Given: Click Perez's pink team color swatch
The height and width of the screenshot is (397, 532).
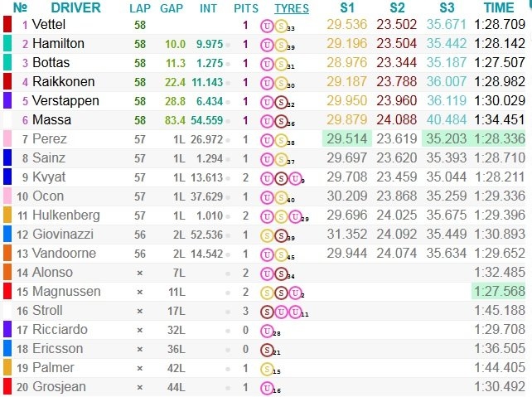Looking at the screenshot, I should 7,138.
